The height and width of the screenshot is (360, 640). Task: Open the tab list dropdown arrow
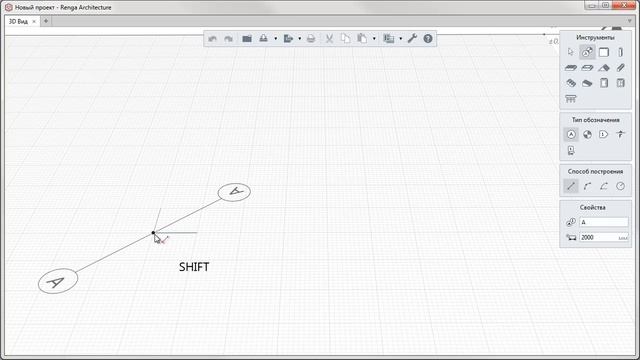[x=630, y=21]
